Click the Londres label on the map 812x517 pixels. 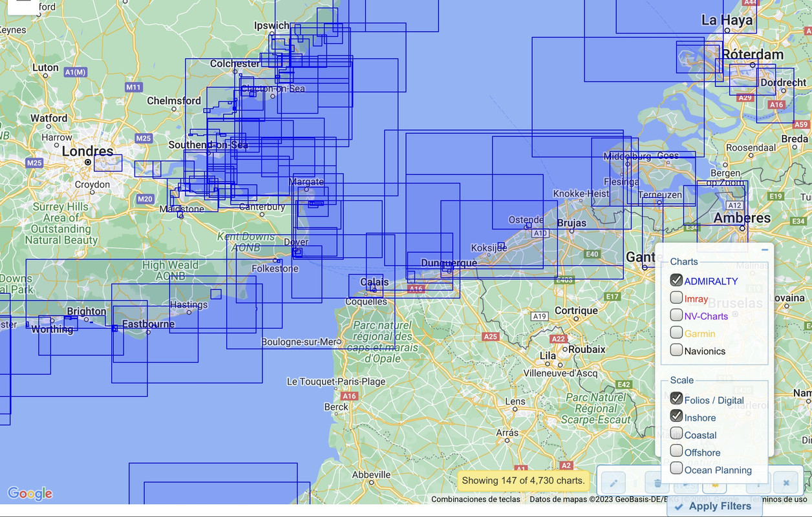pyautogui.click(x=88, y=151)
